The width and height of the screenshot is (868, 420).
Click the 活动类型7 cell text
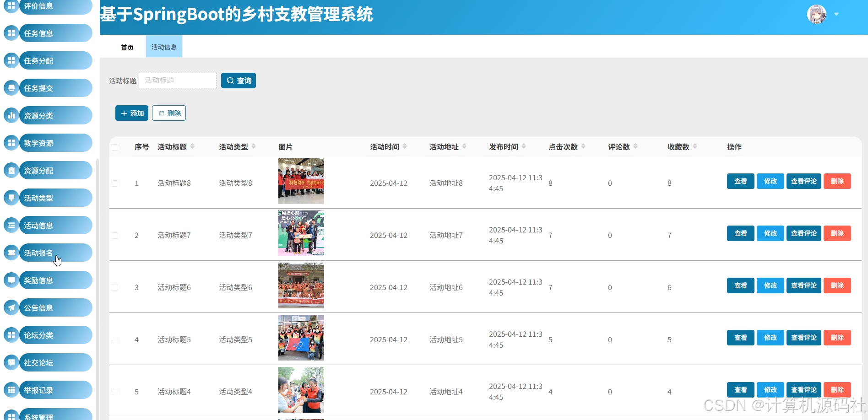point(235,235)
